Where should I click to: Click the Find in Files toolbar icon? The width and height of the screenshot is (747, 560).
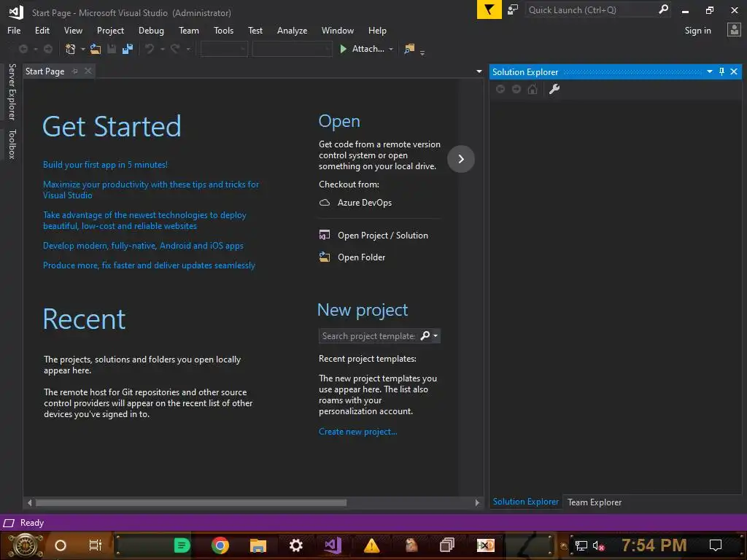click(x=409, y=49)
